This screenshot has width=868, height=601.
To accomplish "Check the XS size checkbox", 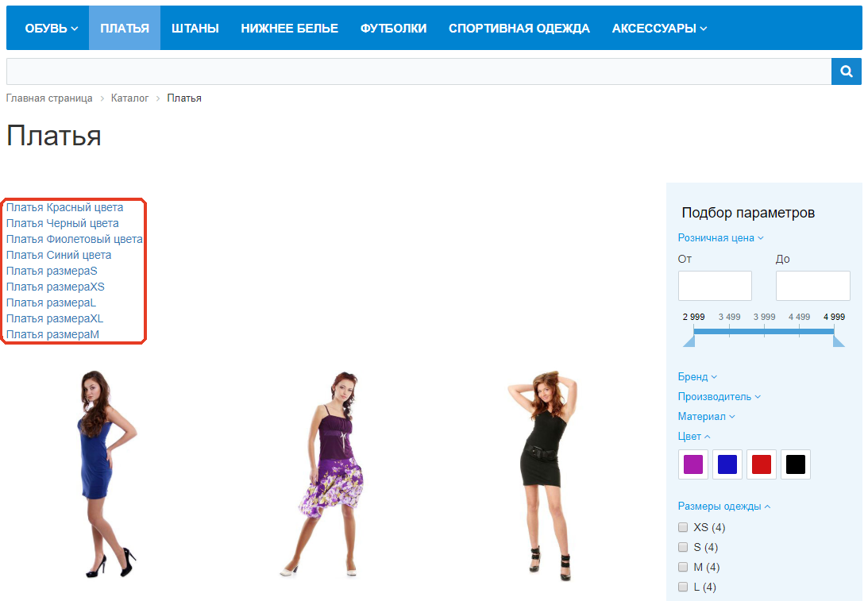I will click(683, 527).
